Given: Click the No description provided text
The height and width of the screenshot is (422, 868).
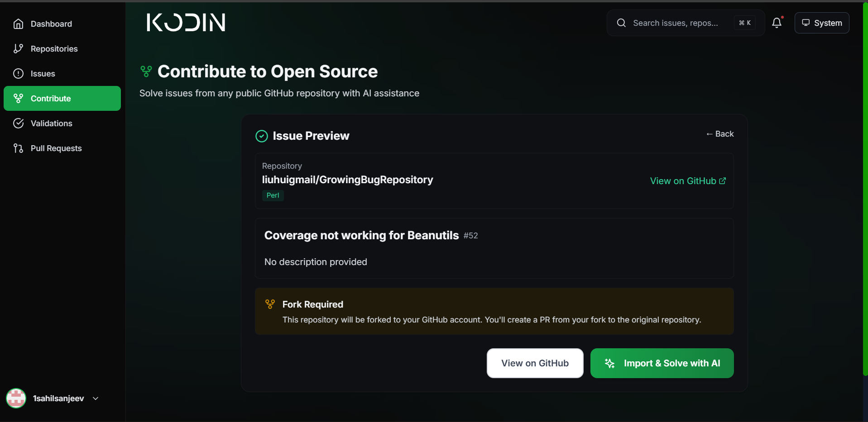Looking at the screenshot, I should 316,262.
